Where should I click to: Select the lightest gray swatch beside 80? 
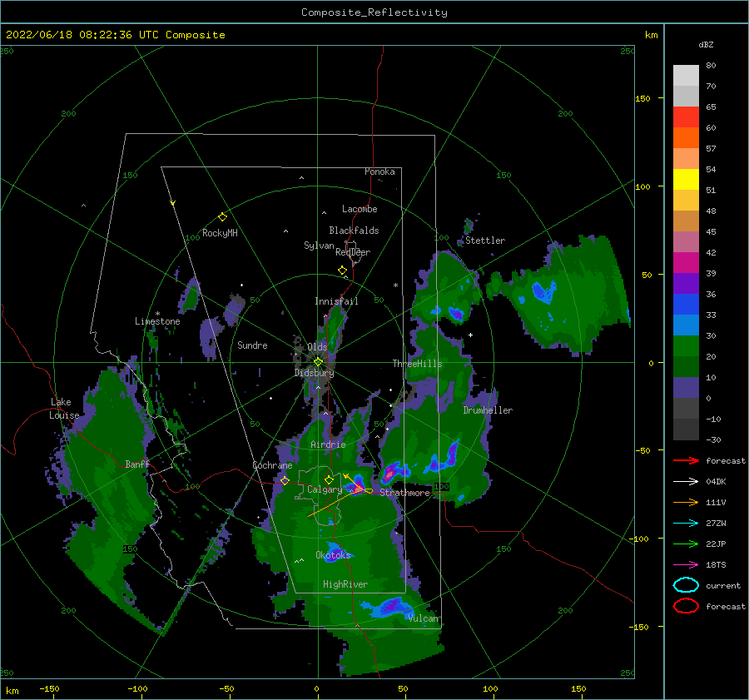[x=686, y=76]
